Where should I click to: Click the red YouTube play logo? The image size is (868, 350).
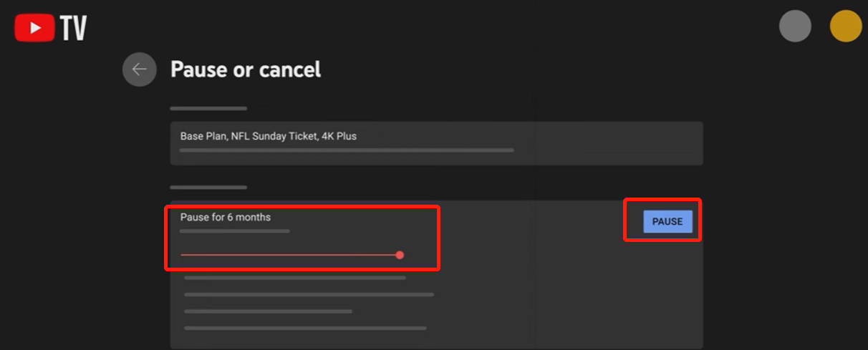(34, 28)
